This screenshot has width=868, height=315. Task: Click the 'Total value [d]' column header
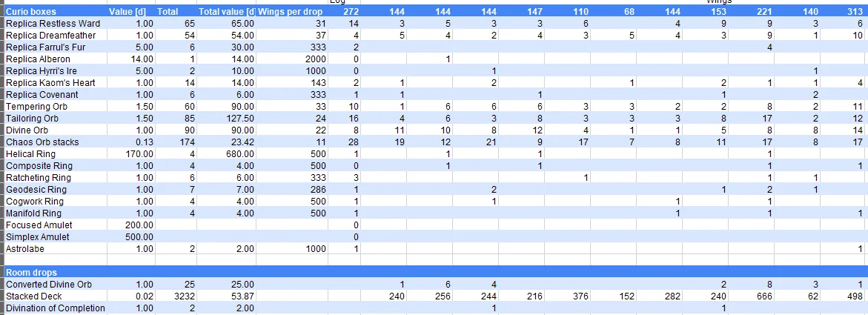(x=227, y=12)
